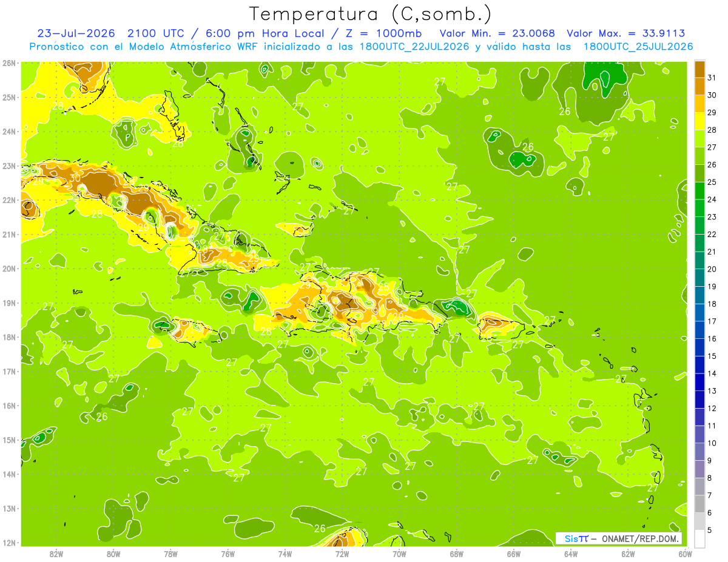Click the title "Temperatura (C,somb.)"
The image size is (728, 562).
click(x=370, y=15)
